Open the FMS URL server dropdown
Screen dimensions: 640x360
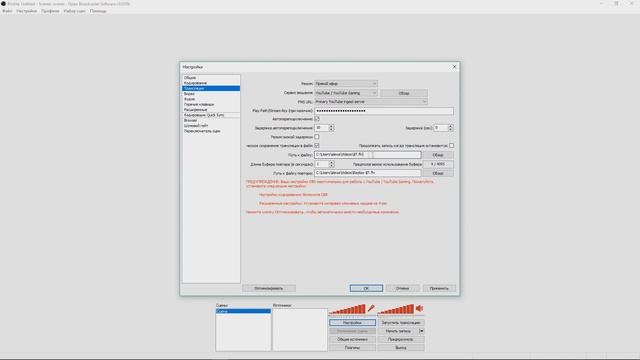(371, 102)
